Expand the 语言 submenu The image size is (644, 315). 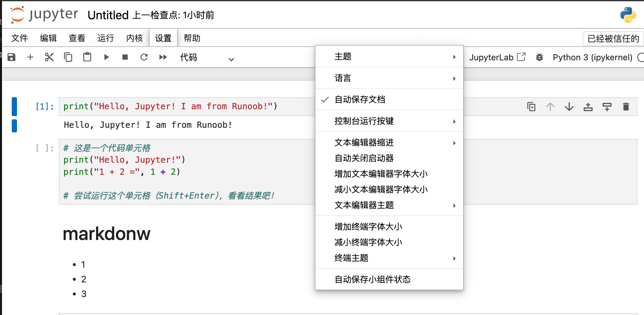point(389,78)
